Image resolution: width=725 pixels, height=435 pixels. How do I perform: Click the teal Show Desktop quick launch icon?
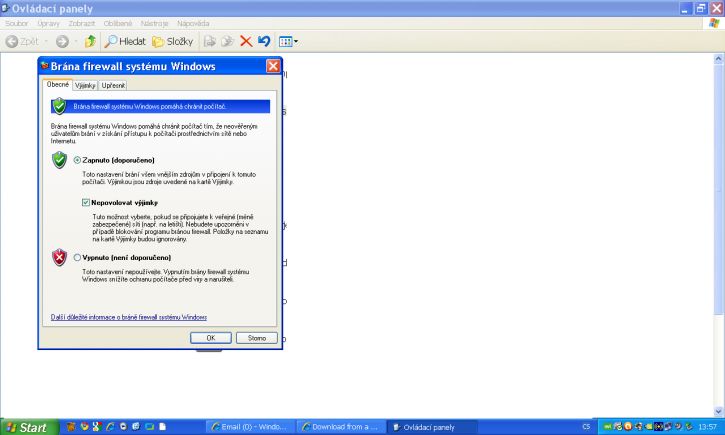[149, 427]
